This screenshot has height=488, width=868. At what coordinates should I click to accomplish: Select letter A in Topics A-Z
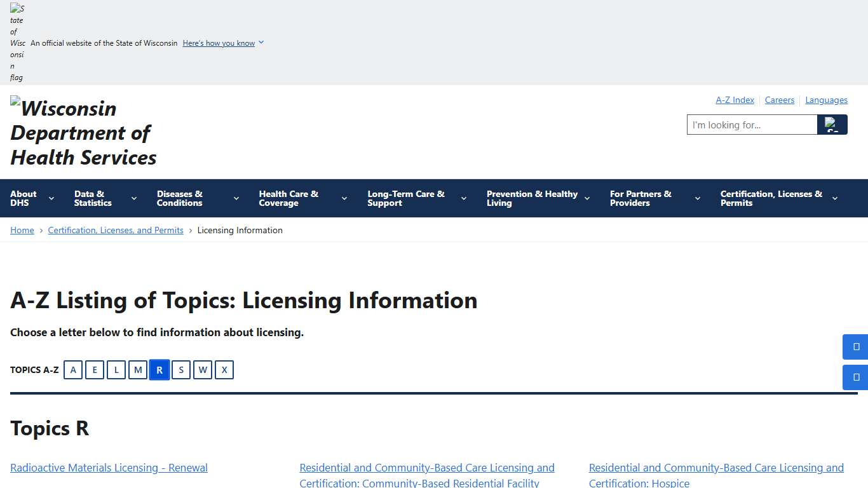(x=73, y=370)
